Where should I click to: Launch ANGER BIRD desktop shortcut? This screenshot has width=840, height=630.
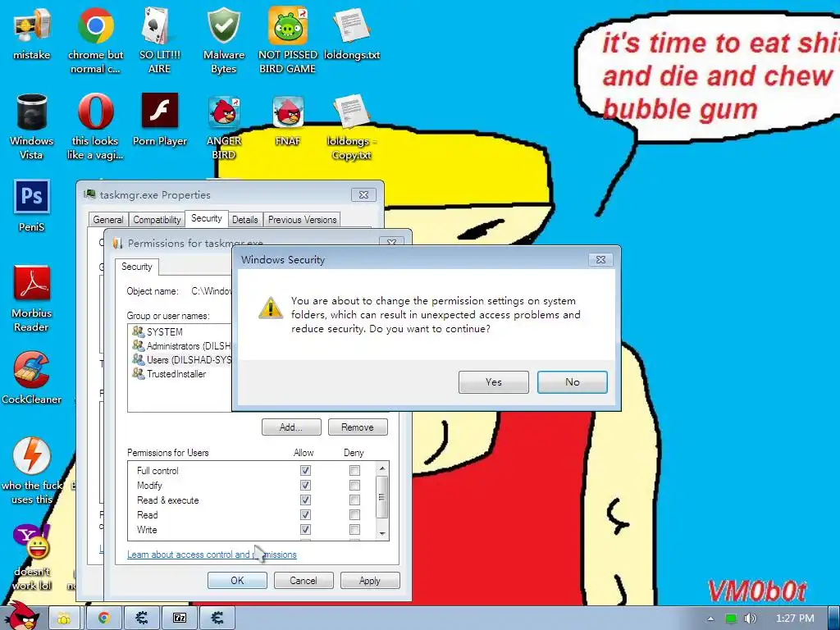click(223, 127)
